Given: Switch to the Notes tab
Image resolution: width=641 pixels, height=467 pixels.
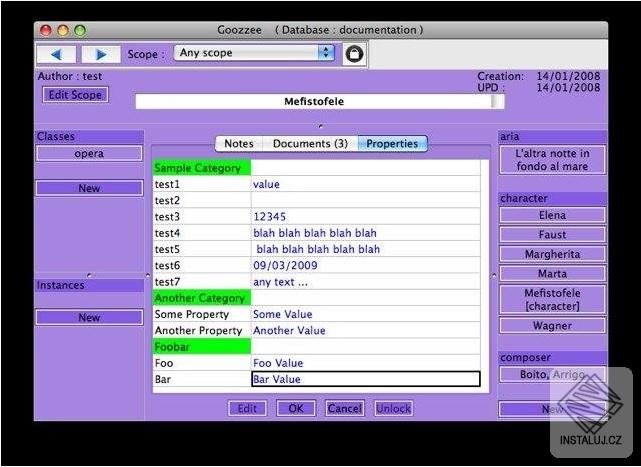Looking at the screenshot, I should pyautogui.click(x=239, y=144).
